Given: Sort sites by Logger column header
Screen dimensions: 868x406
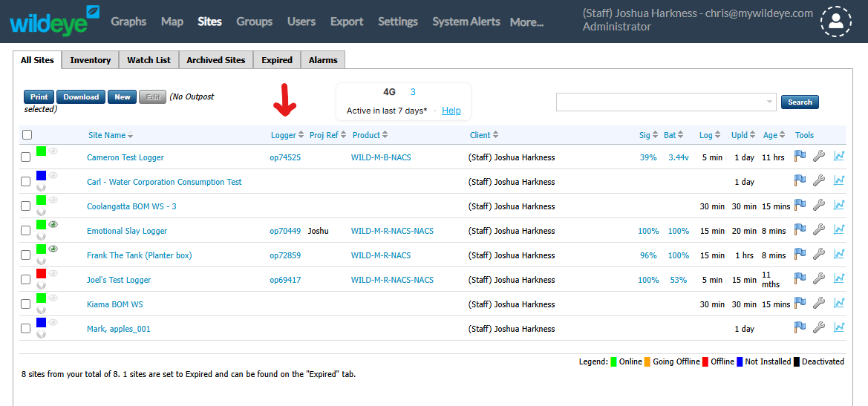Looking at the screenshot, I should (284, 135).
